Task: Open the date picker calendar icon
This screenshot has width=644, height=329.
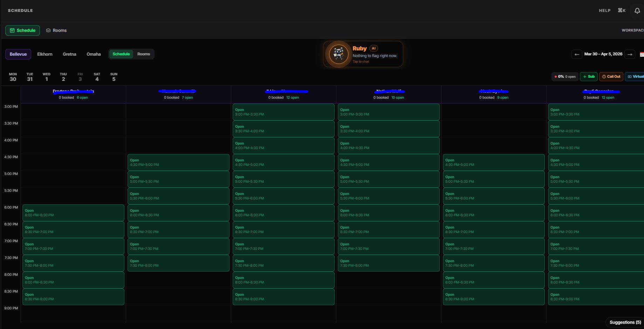Action: 642,54
